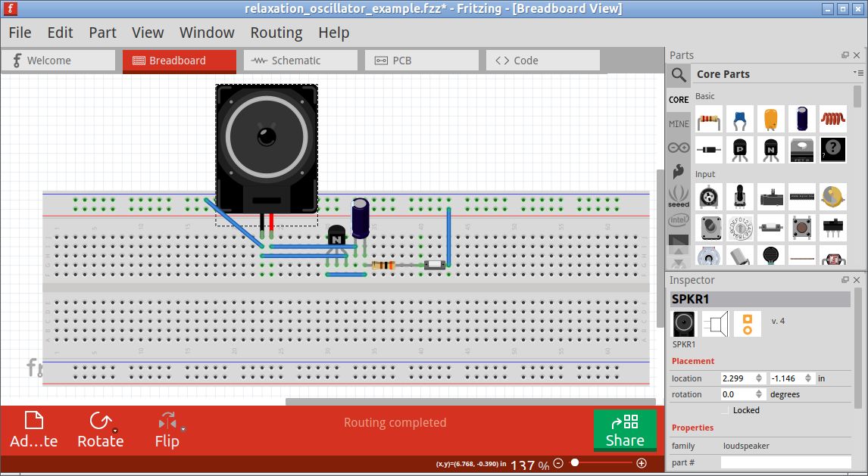868x476 pixels.
Task: Click the canvas horizontal scrollbar
Action: click(470, 402)
